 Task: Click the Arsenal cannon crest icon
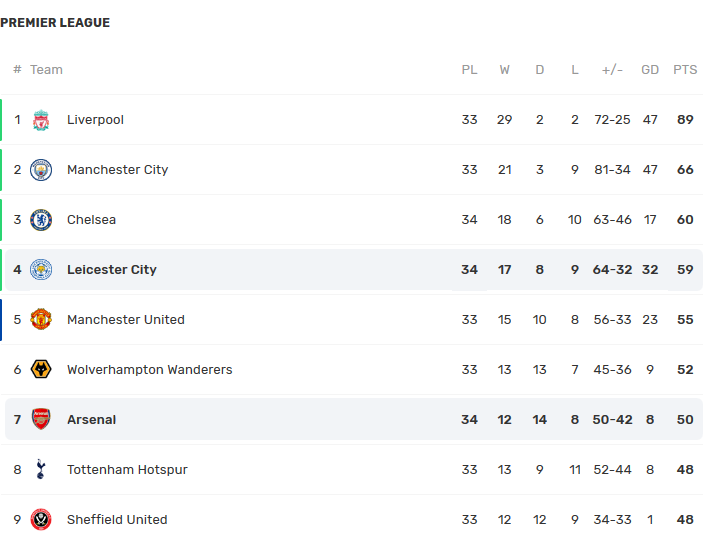41,420
